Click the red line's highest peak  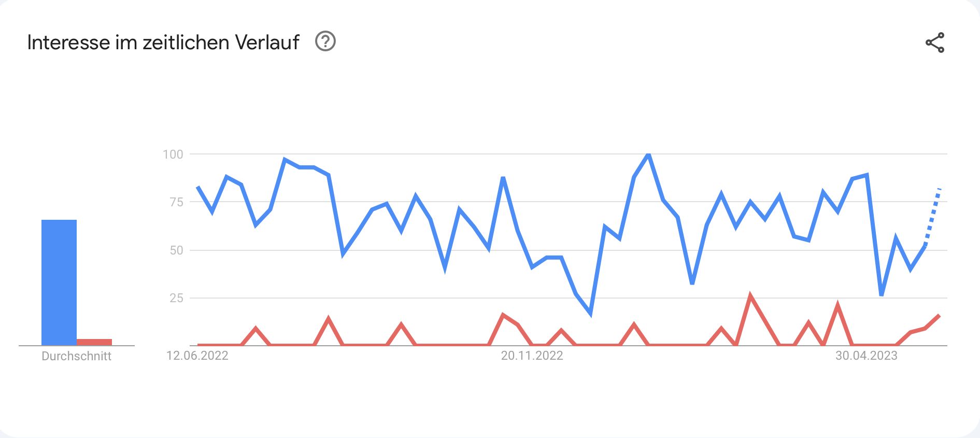[x=750, y=296]
